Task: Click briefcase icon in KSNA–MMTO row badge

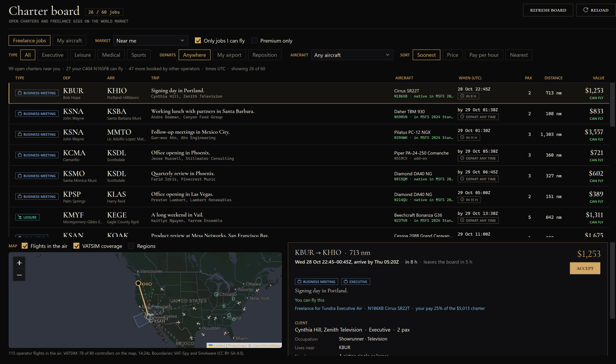Action: point(20,134)
